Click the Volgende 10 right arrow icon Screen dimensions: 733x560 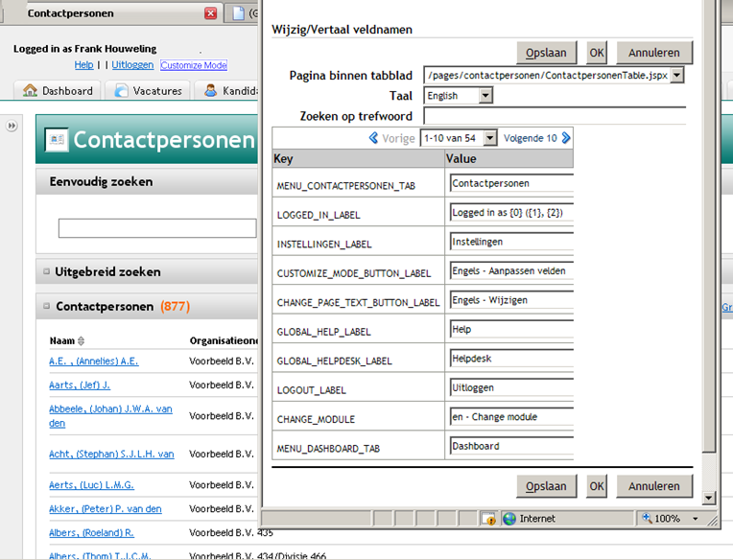(x=566, y=138)
